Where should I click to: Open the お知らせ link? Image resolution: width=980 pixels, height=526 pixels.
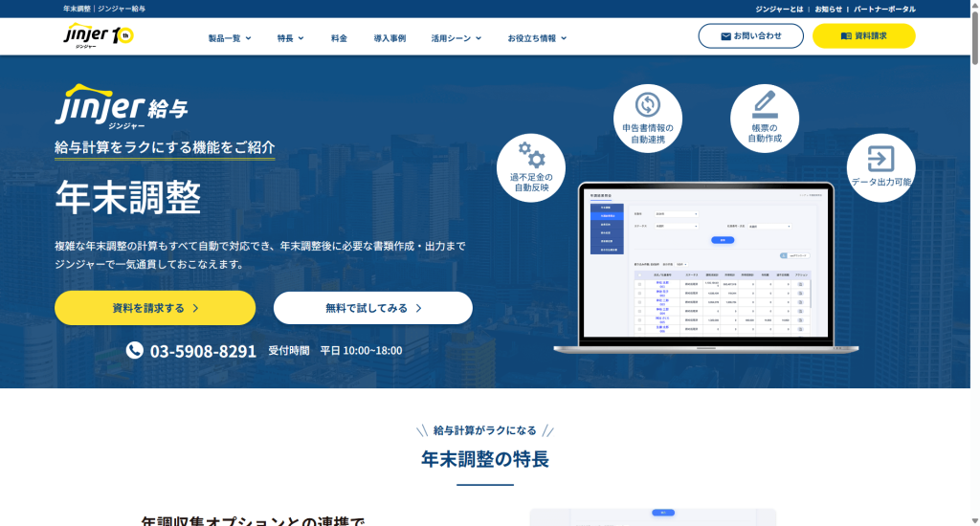point(828,9)
